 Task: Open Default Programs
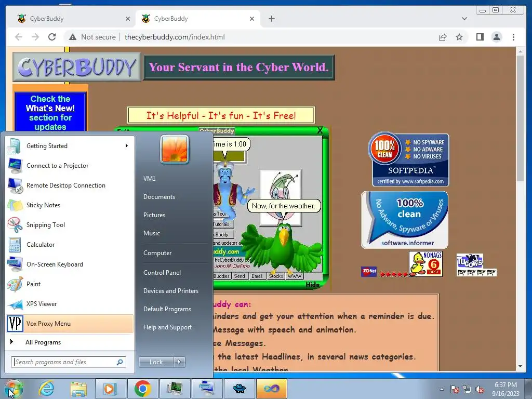167,309
